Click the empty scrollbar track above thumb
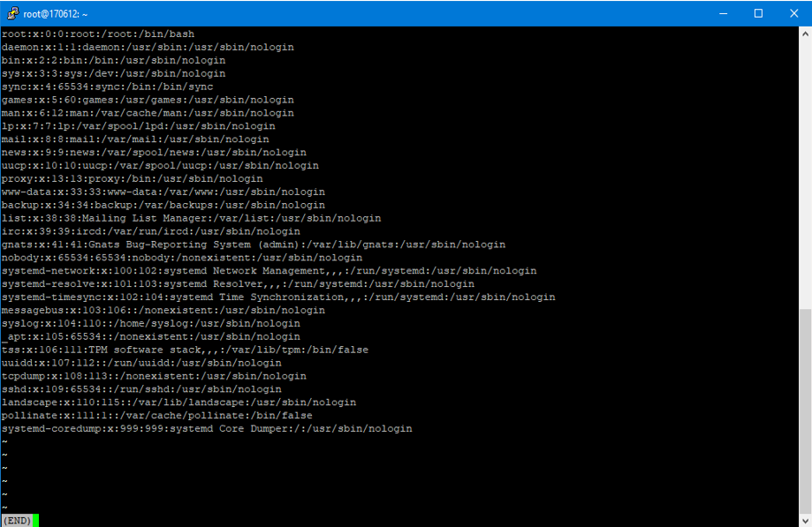This screenshot has width=812, height=527. (x=804, y=177)
